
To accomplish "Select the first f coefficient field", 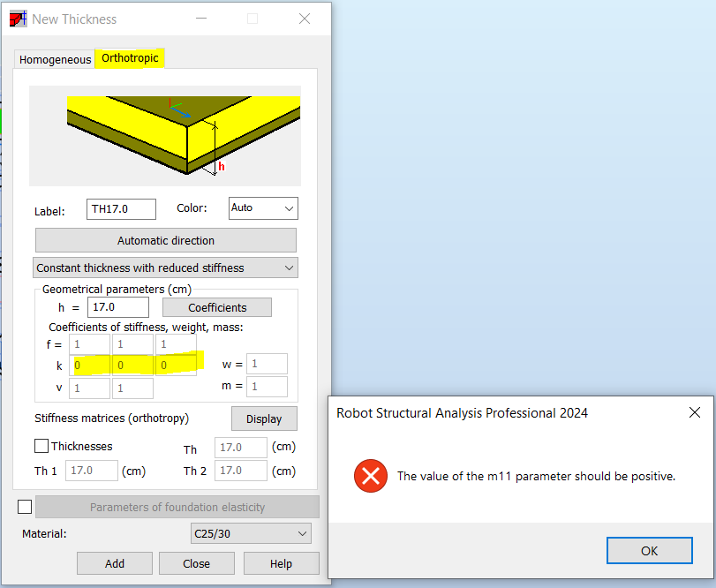I will (89, 344).
